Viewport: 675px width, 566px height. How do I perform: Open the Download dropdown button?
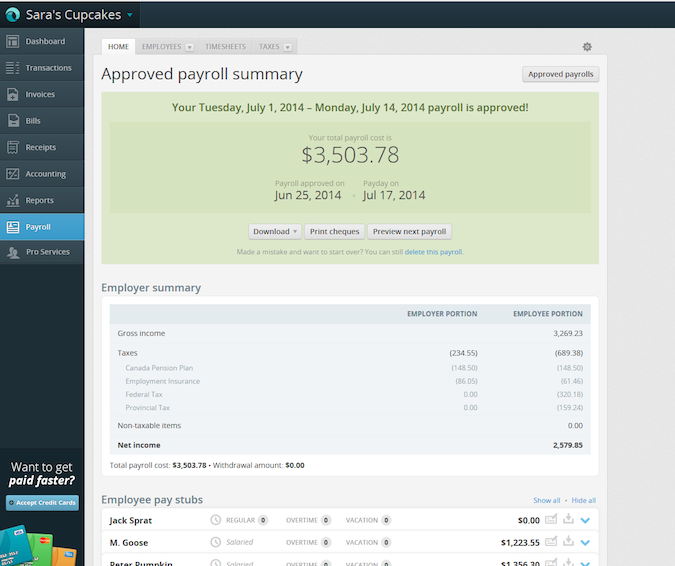click(x=275, y=231)
